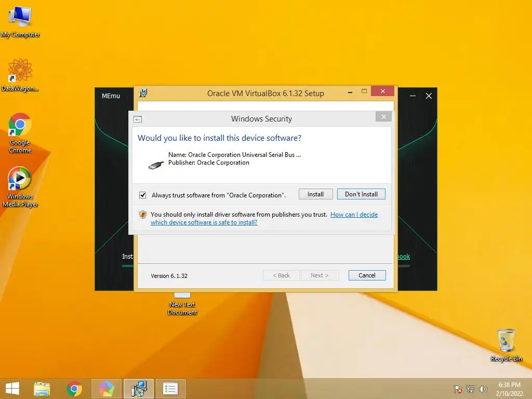Image resolution: width=532 pixels, height=399 pixels.
Task: Launch Windows Media Player desktop shortcut
Action: 20,187
